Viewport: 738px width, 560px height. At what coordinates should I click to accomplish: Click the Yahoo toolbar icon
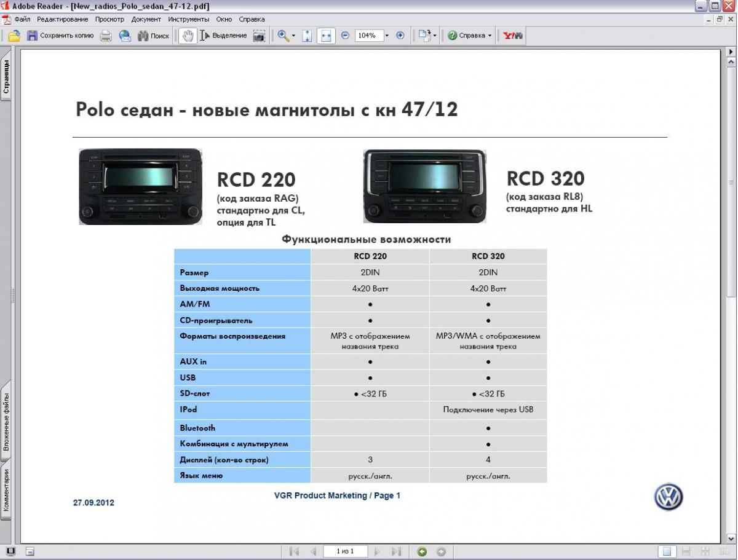point(513,36)
